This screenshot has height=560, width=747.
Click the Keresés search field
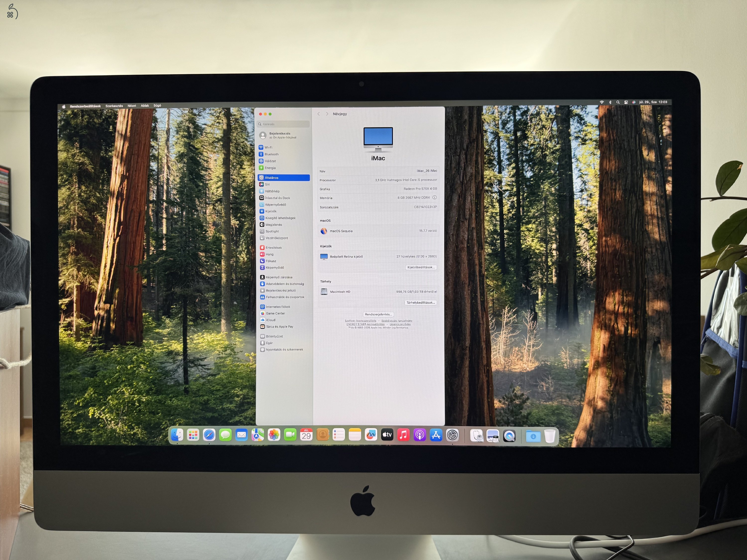tap(283, 124)
